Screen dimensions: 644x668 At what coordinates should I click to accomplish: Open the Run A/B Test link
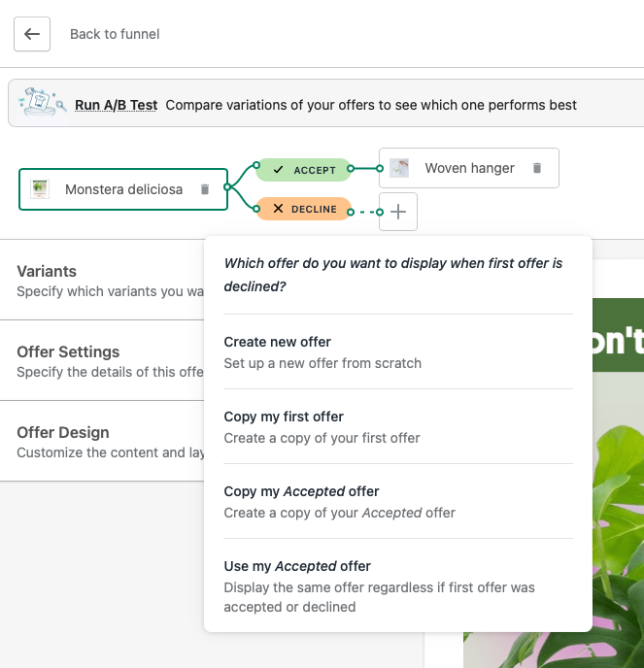[116, 105]
